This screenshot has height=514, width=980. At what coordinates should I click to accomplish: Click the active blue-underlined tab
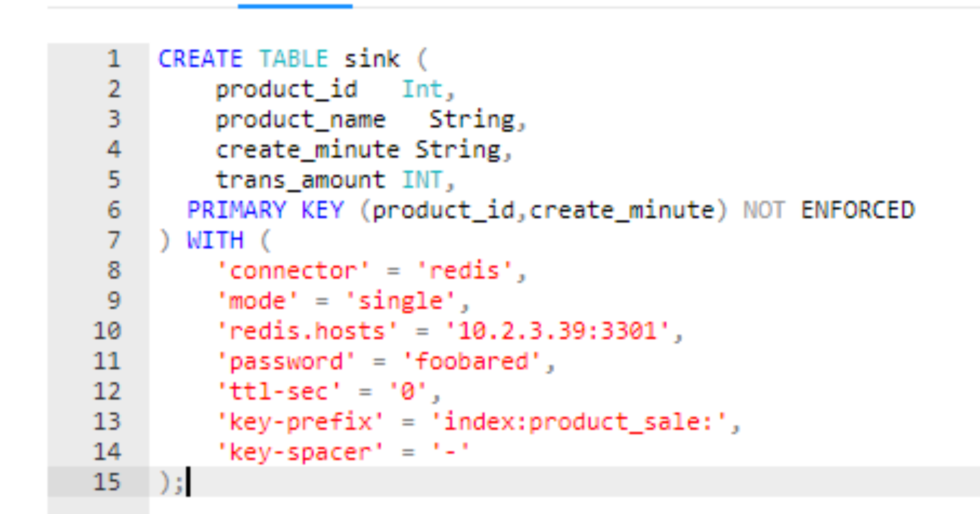(x=295, y=4)
